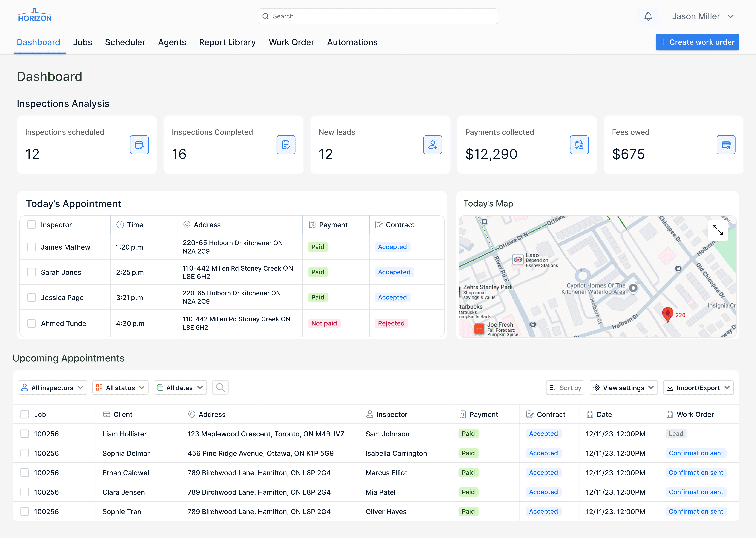Image resolution: width=756 pixels, height=538 pixels.
Task: Open the Jason Miller account dropdown
Action: 703,16
